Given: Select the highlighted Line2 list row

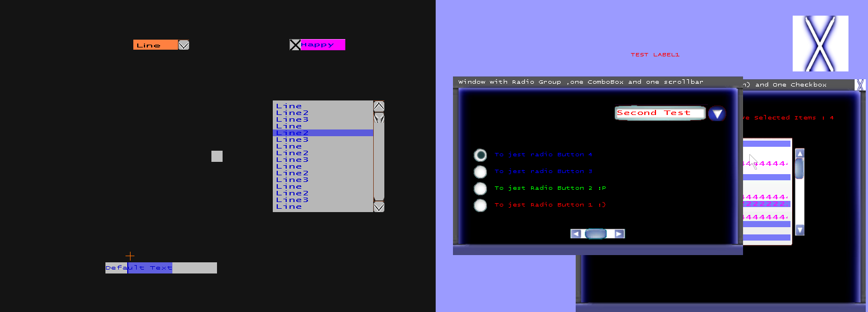Looking at the screenshot, I should tap(323, 133).
